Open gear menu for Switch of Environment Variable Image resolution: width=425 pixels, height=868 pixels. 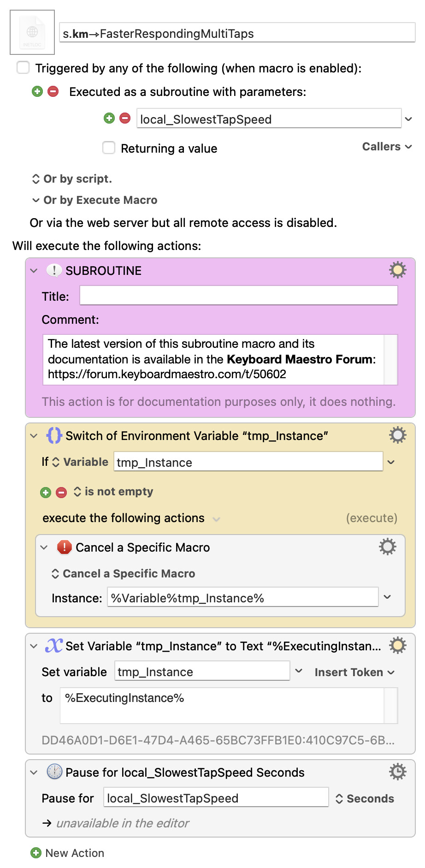(397, 435)
